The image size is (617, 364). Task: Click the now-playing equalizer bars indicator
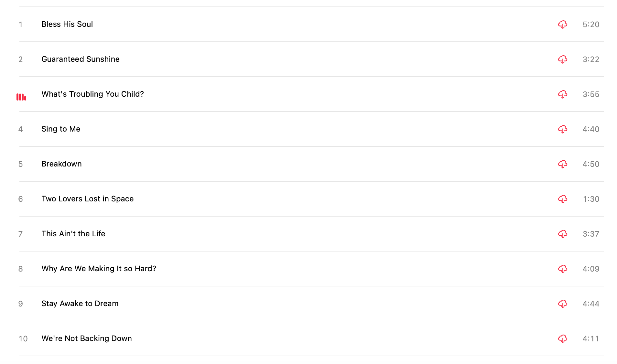(21, 97)
